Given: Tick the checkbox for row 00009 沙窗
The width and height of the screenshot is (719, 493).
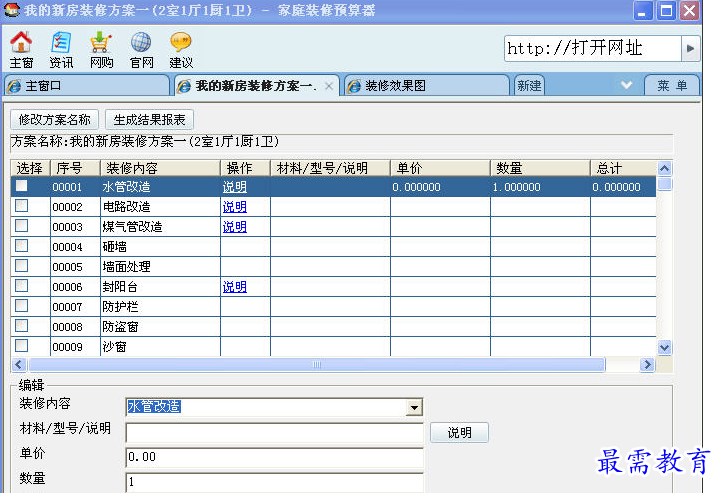Looking at the screenshot, I should [x=22, y=345].
